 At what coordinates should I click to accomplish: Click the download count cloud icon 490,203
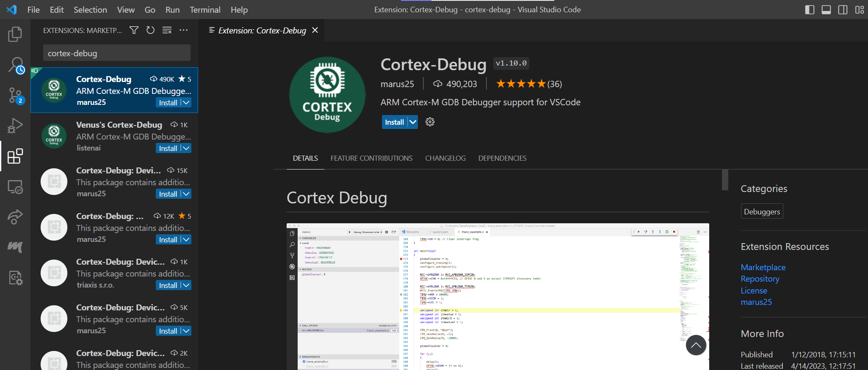pos(438,84)
